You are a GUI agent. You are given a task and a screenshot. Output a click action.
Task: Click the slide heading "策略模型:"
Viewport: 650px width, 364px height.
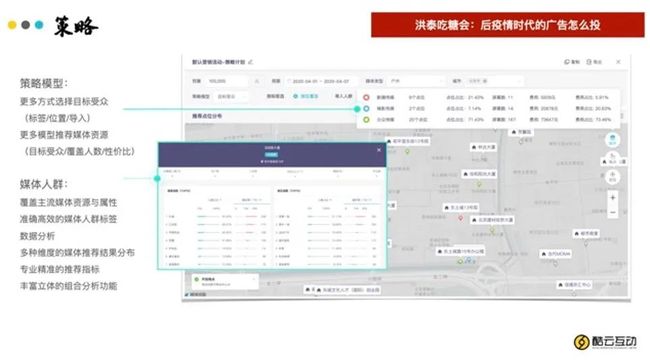click(x=44, y=83)
